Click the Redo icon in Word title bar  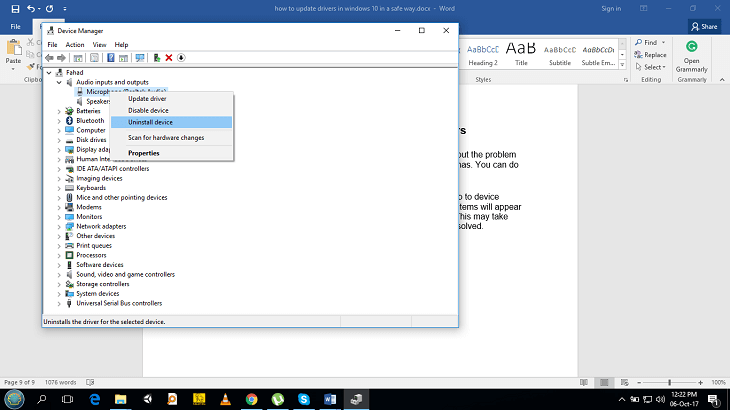tap(49, 8)
